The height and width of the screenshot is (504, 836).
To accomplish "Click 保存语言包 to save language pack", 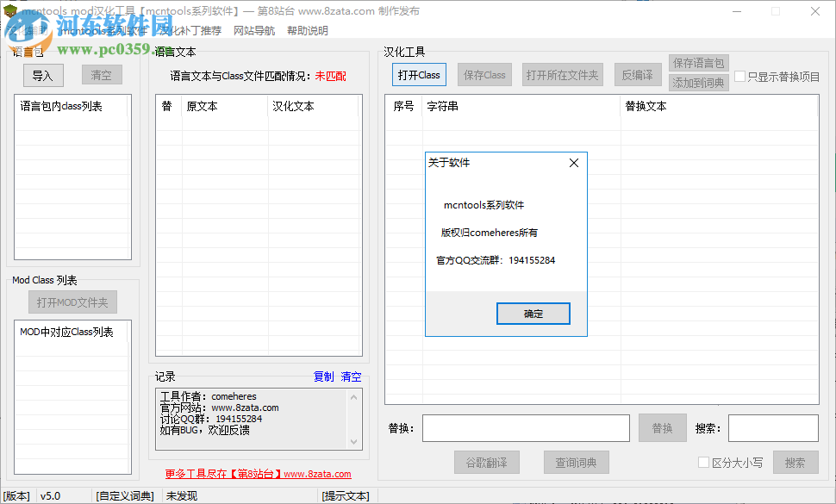I will pos(698,62).
